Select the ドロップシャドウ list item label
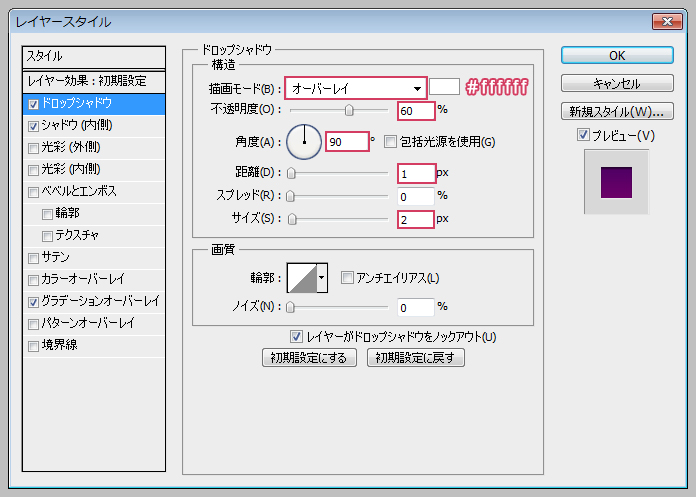This screenshot has height=497, width=696. [76, 103]
